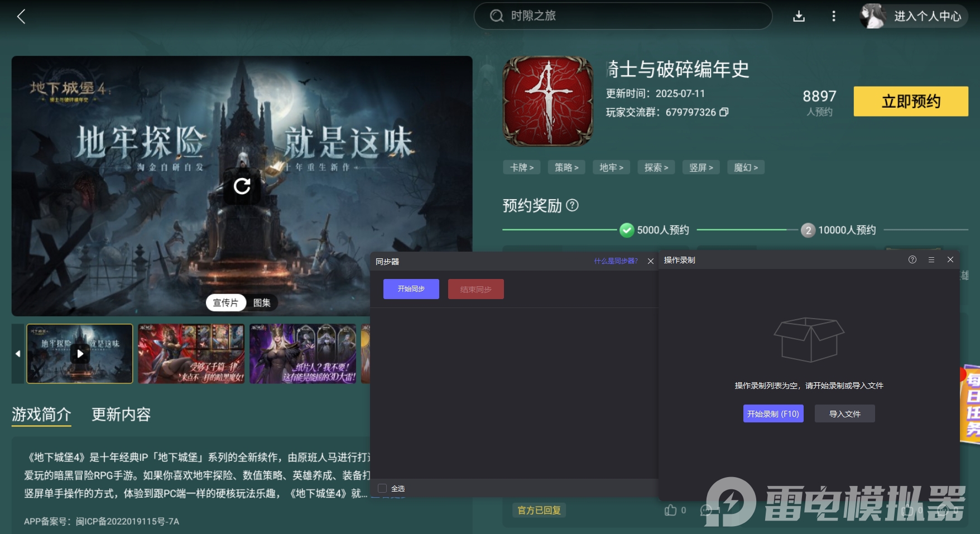Click the user avatar picture
Screen dimensions: 980x534
(x=873, y=16)
